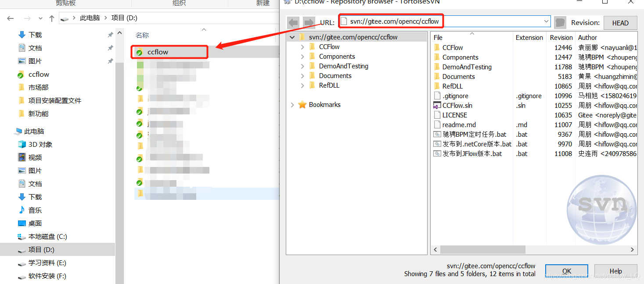This screenshot has height=284, width=644.
Task: Open 市场部 folder in Explorer sidebar
Action: (x=38, y=87)
